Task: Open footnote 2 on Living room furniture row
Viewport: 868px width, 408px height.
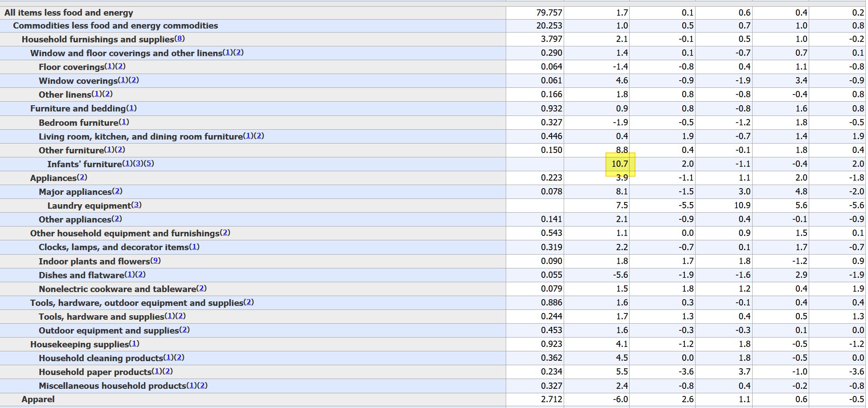Action: click(x=259, y=136)
